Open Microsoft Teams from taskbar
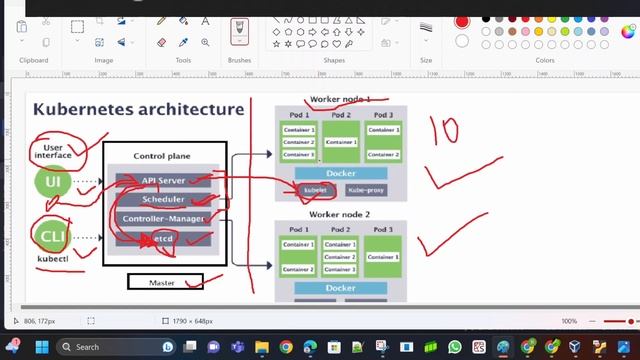This screenshot has width=640, height=360. tap(238, 347)
